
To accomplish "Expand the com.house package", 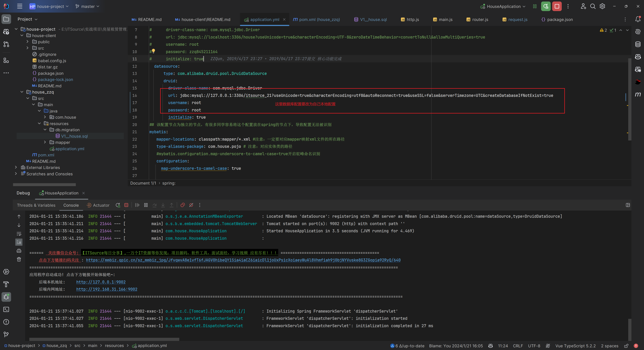I will point(45,117).
